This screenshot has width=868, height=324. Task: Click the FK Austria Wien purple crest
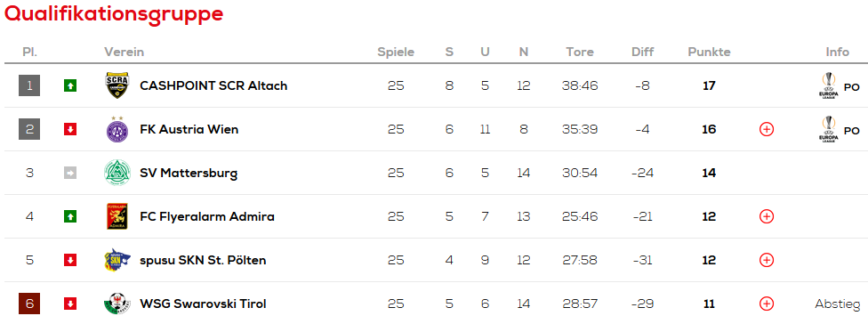click(x=117, y=129)
